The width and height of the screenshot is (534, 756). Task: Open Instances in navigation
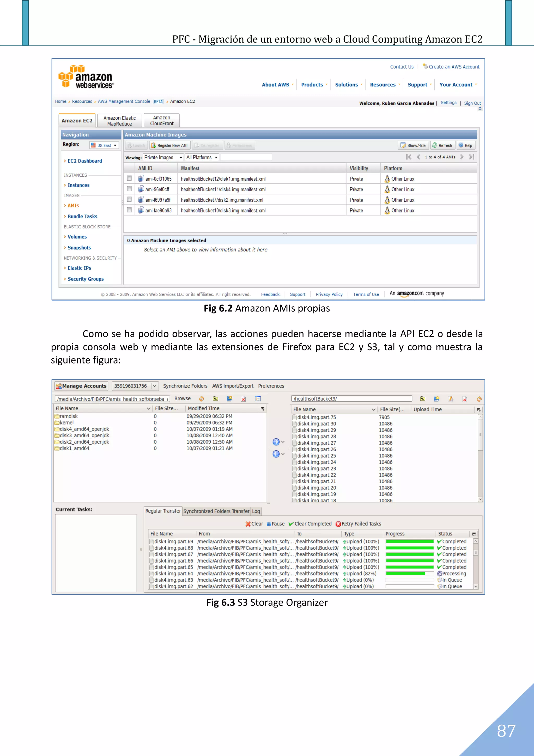(x=78, y=185)
